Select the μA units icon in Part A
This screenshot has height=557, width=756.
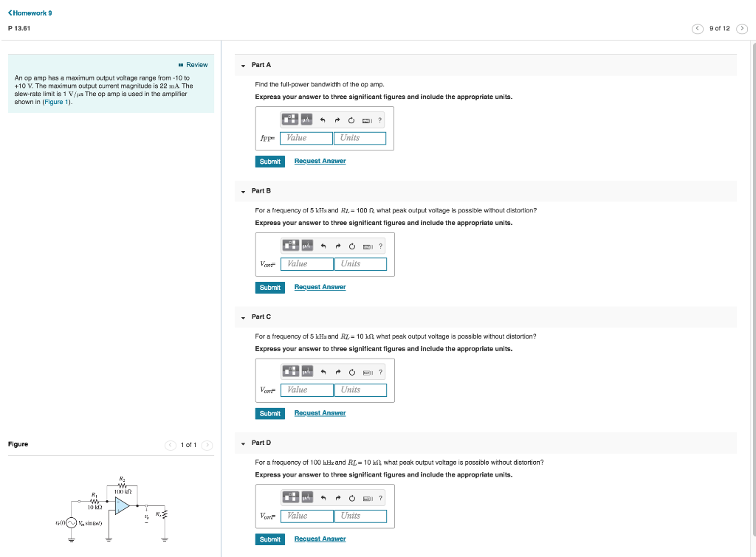click(306, 120)
